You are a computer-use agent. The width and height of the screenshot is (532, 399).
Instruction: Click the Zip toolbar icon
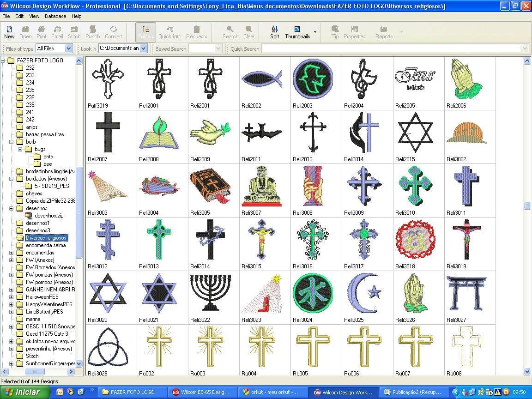coord(335,32)
